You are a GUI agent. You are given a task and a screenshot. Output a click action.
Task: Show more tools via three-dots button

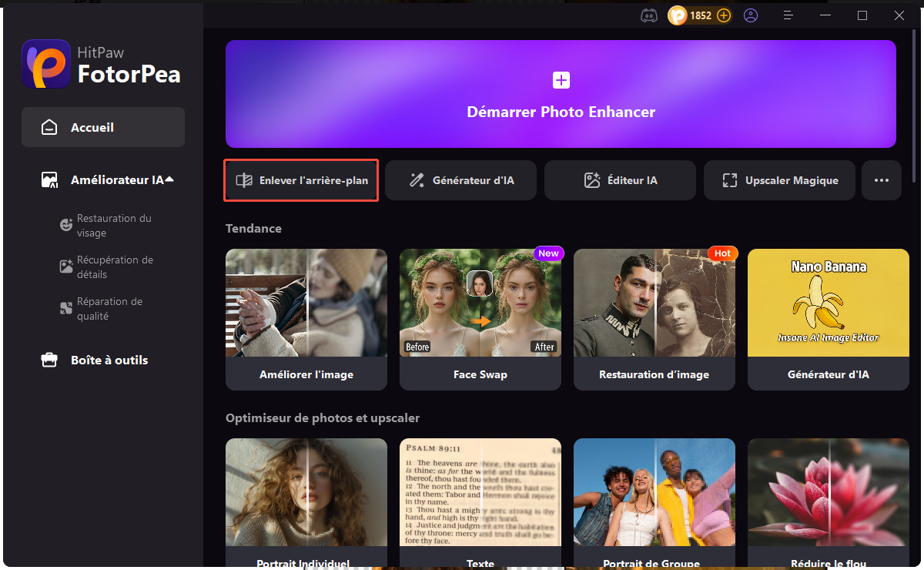[x=881, y=180]
